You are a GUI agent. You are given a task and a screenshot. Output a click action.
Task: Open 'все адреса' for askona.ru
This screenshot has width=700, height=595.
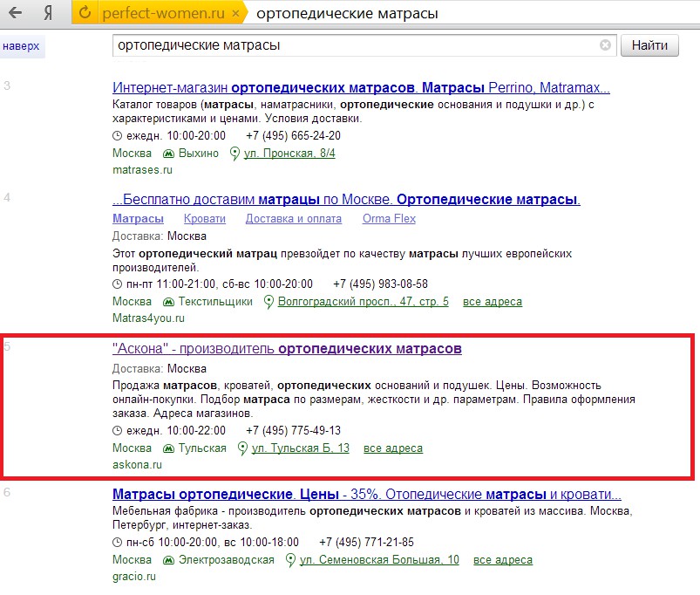tap(393, 448)
